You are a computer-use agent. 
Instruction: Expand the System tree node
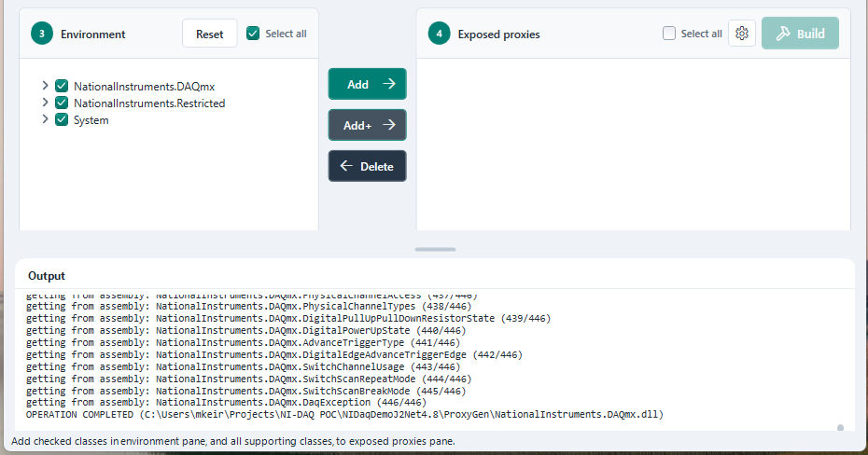click(46, 118)
